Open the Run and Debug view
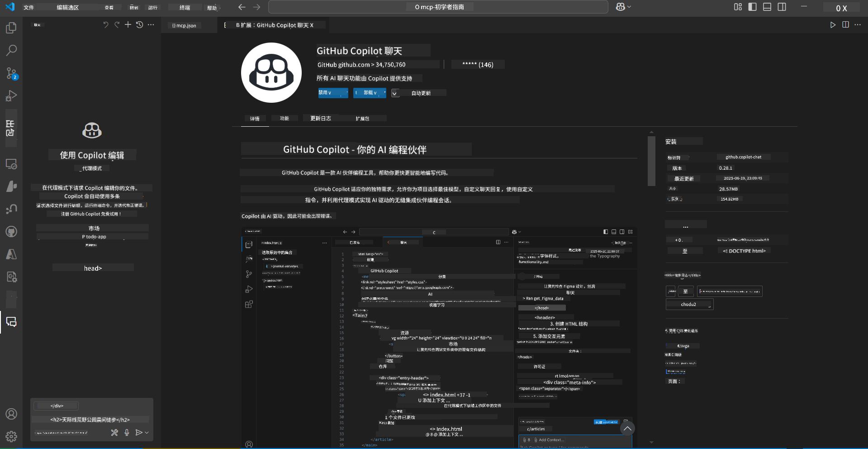Viewport: 868px width, 449px height. point(11,96)
